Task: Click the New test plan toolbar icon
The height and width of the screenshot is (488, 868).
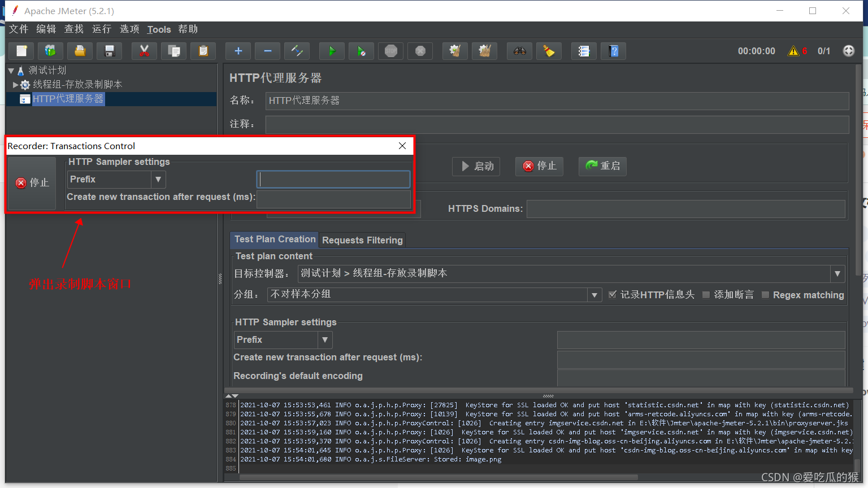Action: [21, 51]
